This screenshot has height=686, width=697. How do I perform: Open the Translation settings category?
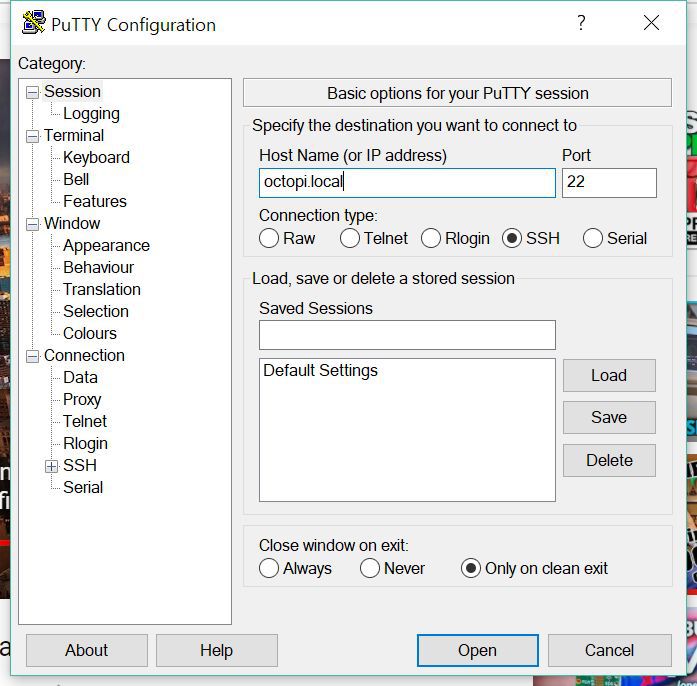coord(102,289)
